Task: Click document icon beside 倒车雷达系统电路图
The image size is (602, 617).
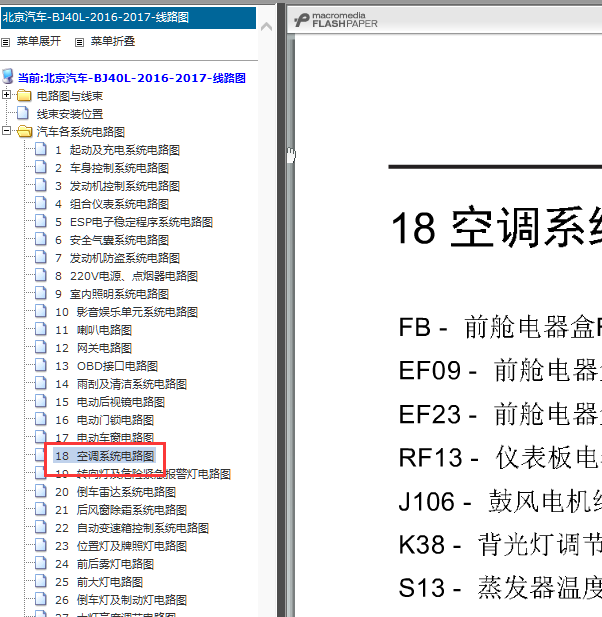Action: tap(41, 491)
